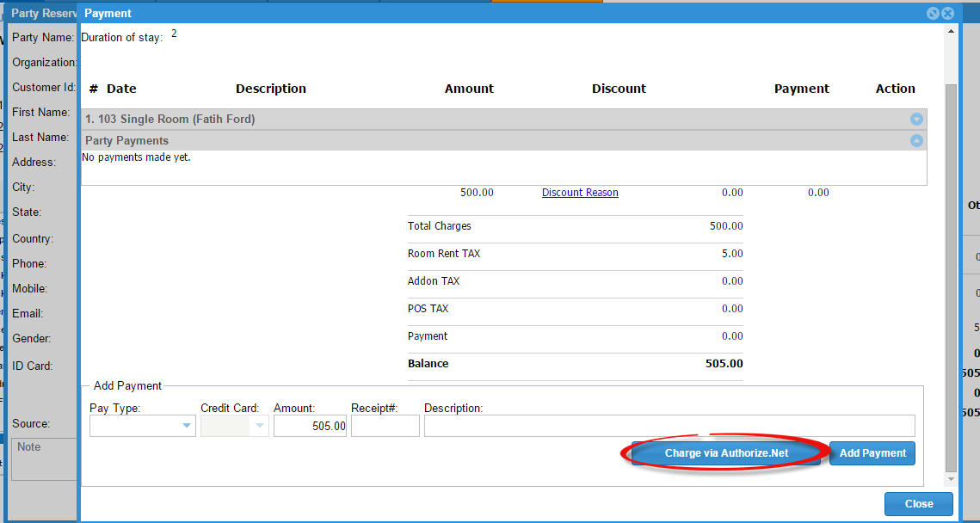Collapse Party Payments with its arrow icon

point(916,141)
